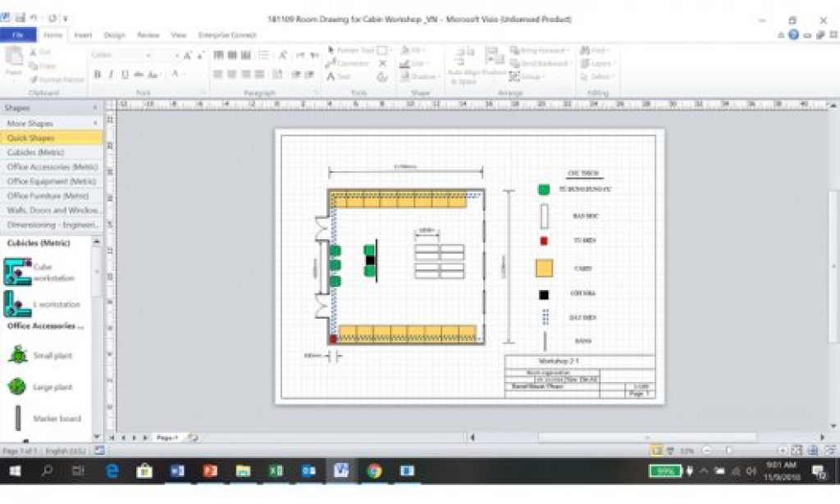Open Google Chrome from the taskbar

pos(374,470)
